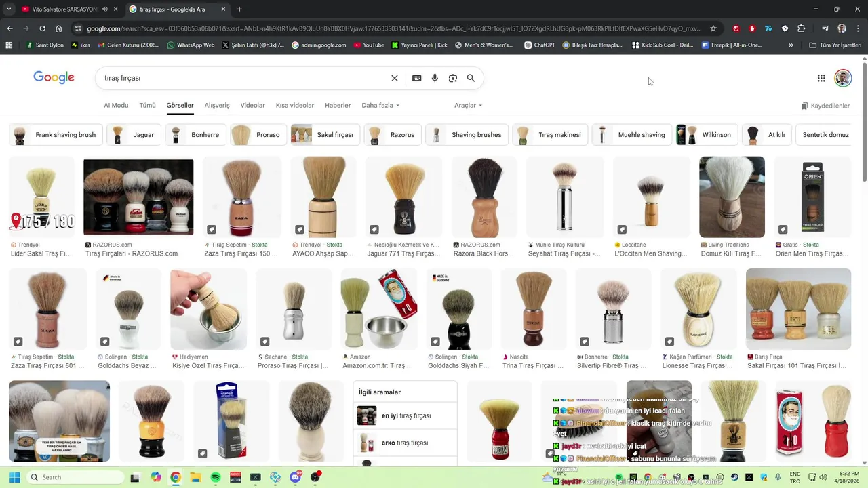The width and height of the screenshot is (868, 488).
Task: Go to Google homepage via logo
Action: click(x=54, y=77)
